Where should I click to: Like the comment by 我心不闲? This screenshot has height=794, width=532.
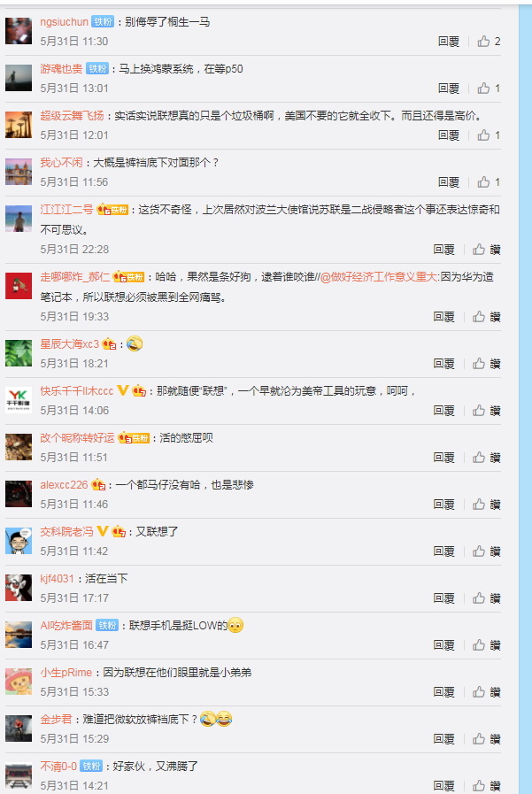pyautogui.click(x=483, y=181)
